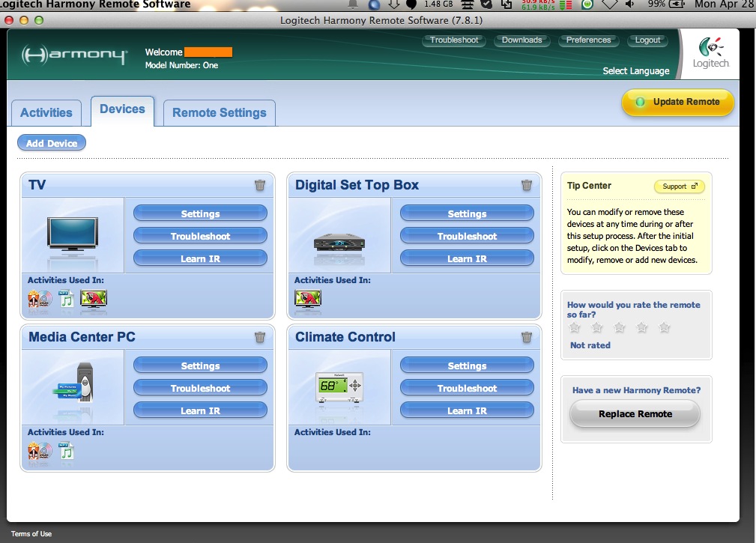Rate the remote five stars
756x543 pixels.
(665, 327)
